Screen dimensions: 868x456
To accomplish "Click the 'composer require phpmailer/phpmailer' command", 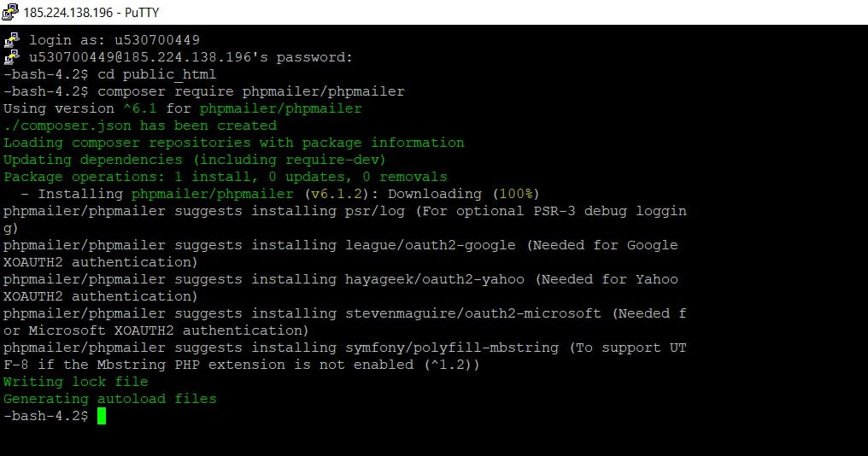I will click(251, 91).
